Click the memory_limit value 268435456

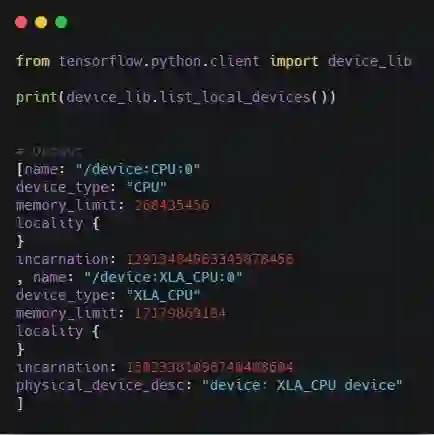click(172, 205)
